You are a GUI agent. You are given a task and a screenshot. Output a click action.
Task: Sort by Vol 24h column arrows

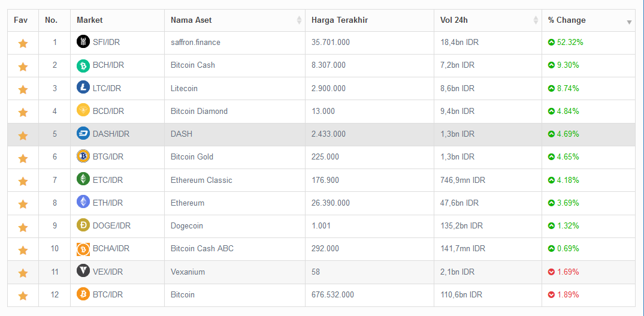click(x=536, y=20)
